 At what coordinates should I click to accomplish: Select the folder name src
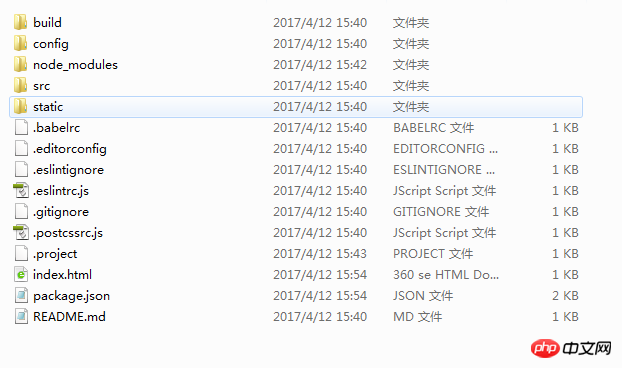click(42, 86)
